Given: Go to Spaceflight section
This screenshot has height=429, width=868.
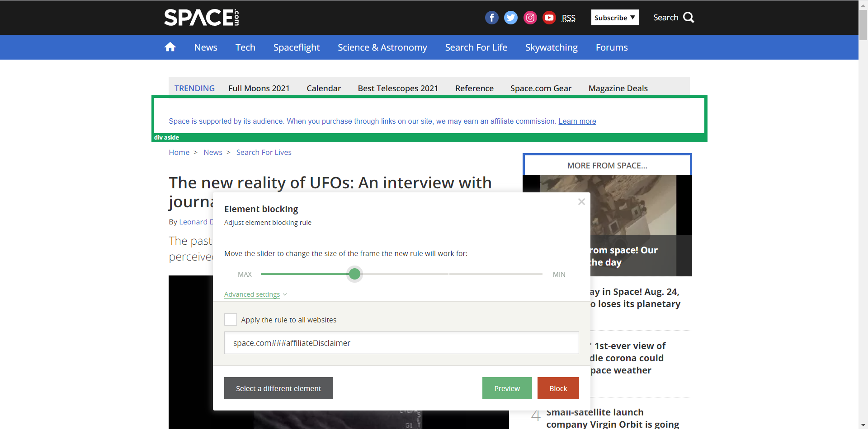Looking at the screenshot, I should [297, 47].
